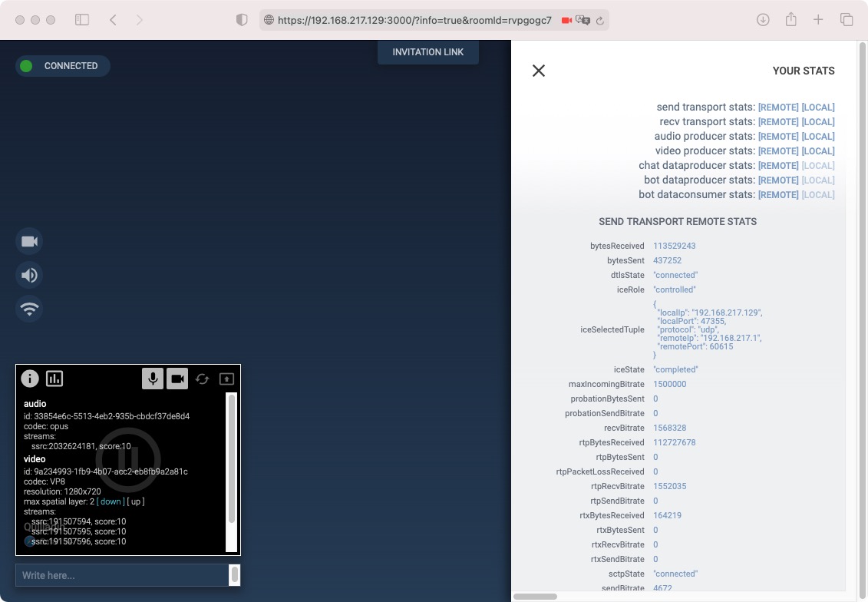Click the translate icon in address bar
The height and width of the screenshot is (602, 868).
point(583,21)
